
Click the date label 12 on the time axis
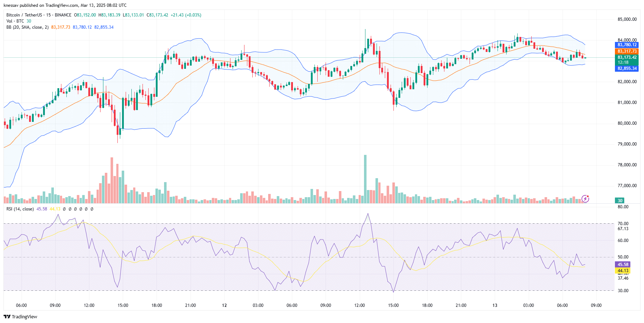[224, 305]
